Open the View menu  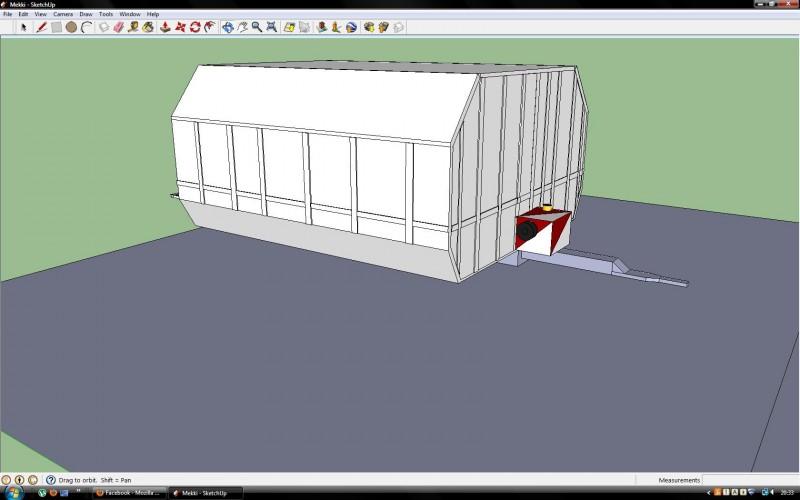[x=40, y=14]
